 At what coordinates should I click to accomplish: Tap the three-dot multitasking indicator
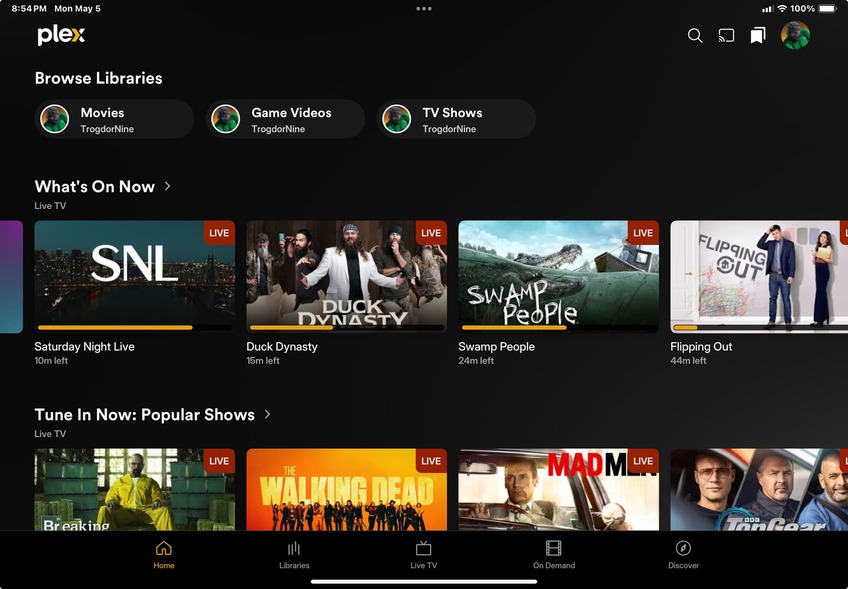[x=424, y=9]
